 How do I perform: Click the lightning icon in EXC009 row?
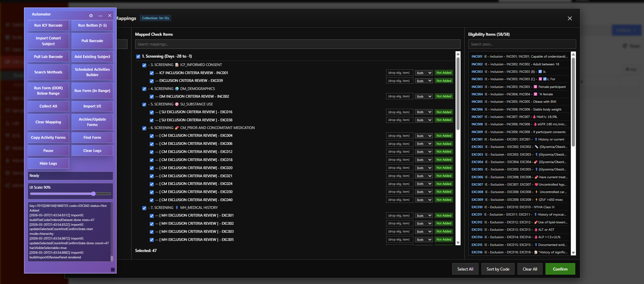click(x=536, y=200)
